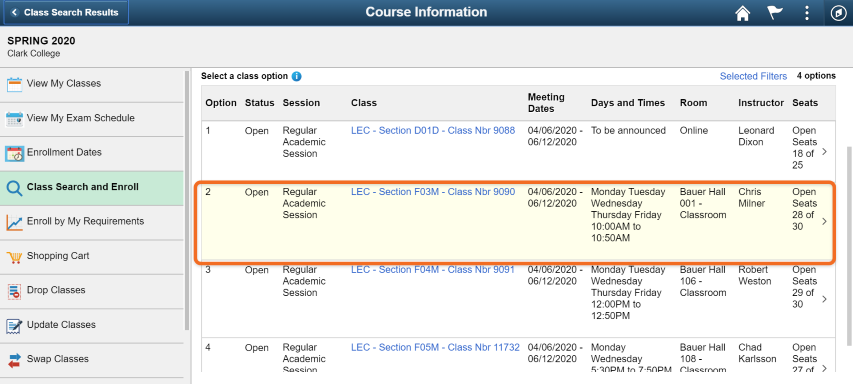Open LEC Section D01D Class Nbr 9088

(433, 130)
